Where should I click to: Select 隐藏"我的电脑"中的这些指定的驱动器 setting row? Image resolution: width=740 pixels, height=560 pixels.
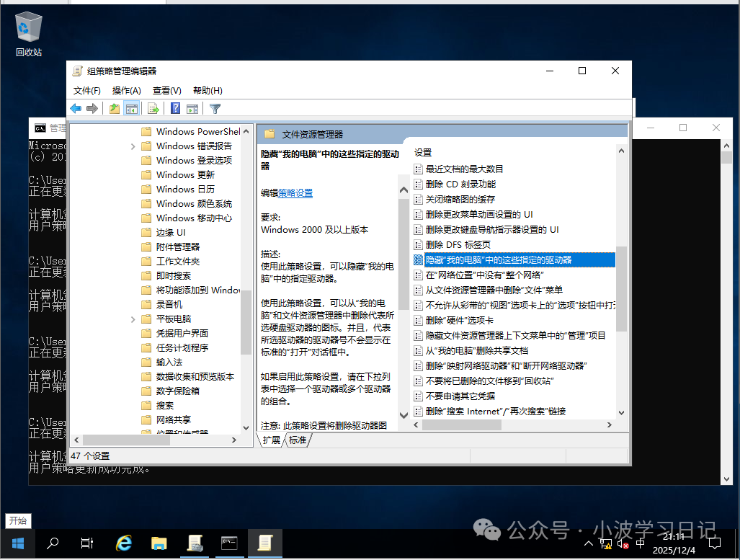coord(514,259)
